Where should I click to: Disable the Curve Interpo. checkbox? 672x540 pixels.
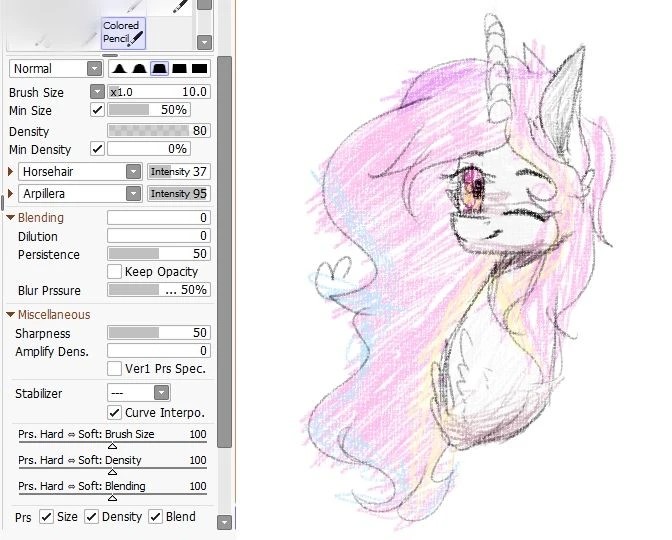click(x=114, y=412)
